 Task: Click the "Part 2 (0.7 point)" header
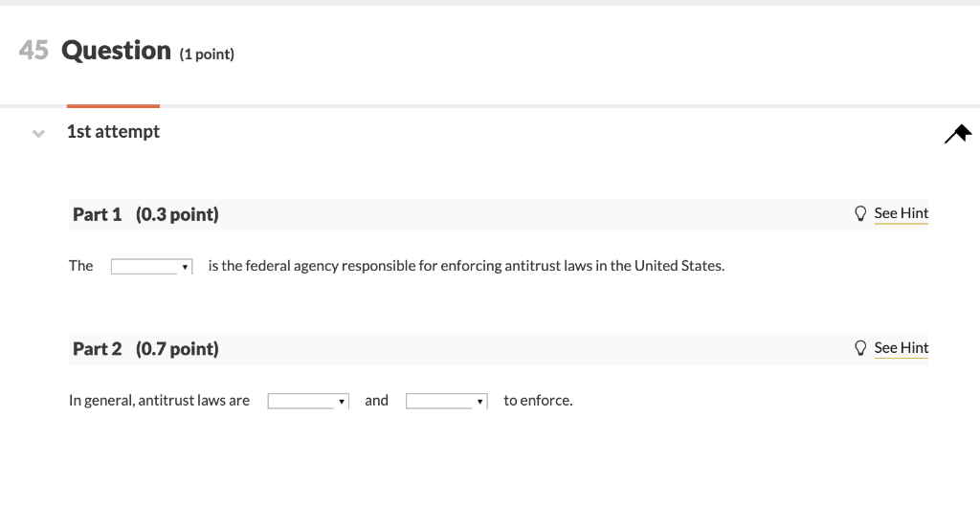(x=145, y=349)
